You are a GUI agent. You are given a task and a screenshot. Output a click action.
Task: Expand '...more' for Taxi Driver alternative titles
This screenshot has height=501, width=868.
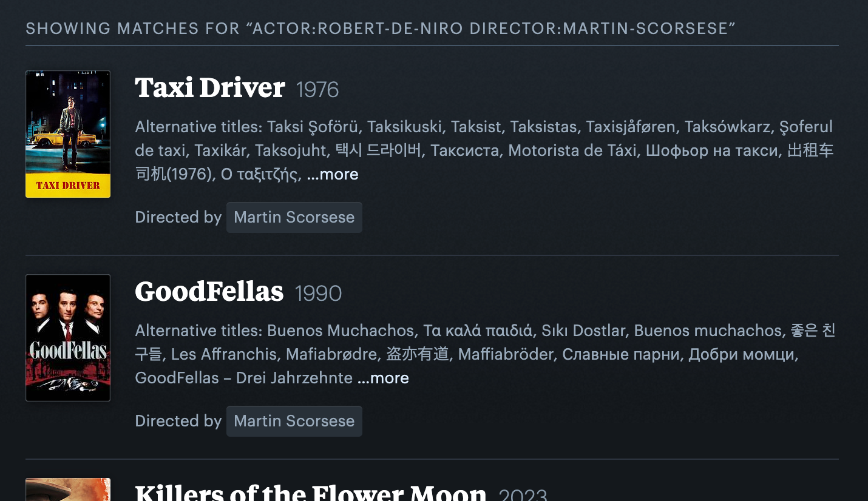pyautogui.click(x=333, y=175)
